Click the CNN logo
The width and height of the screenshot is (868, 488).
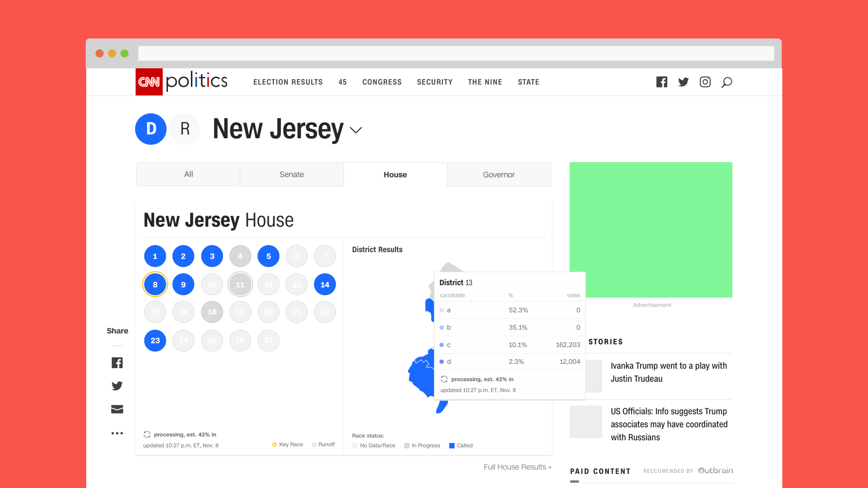click(149, 82)
